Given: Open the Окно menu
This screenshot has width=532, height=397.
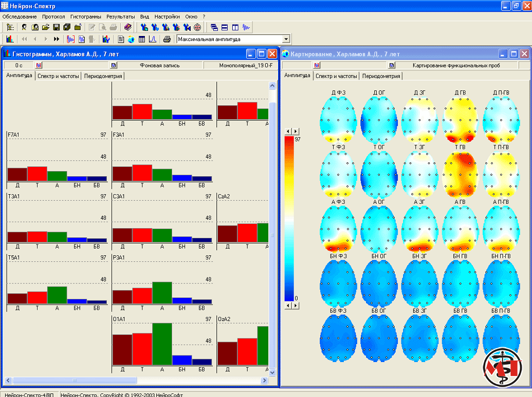Looking at the screenshot, I should (191, 16).
